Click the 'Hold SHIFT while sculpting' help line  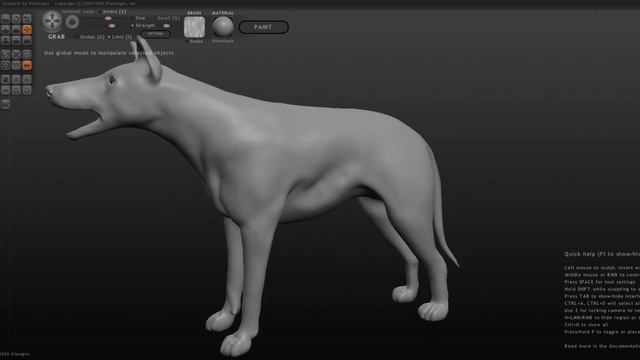pyautogui.click(x=602, y=289)
